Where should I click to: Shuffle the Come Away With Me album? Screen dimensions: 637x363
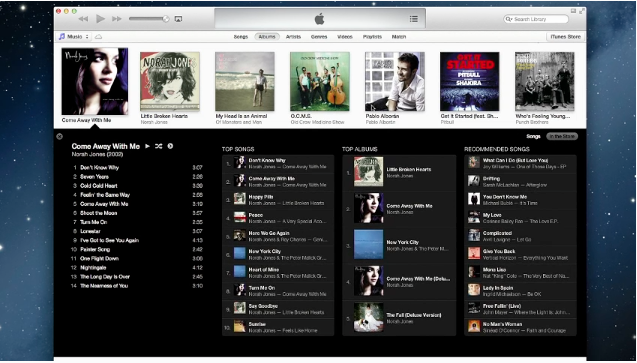point(158,146)
